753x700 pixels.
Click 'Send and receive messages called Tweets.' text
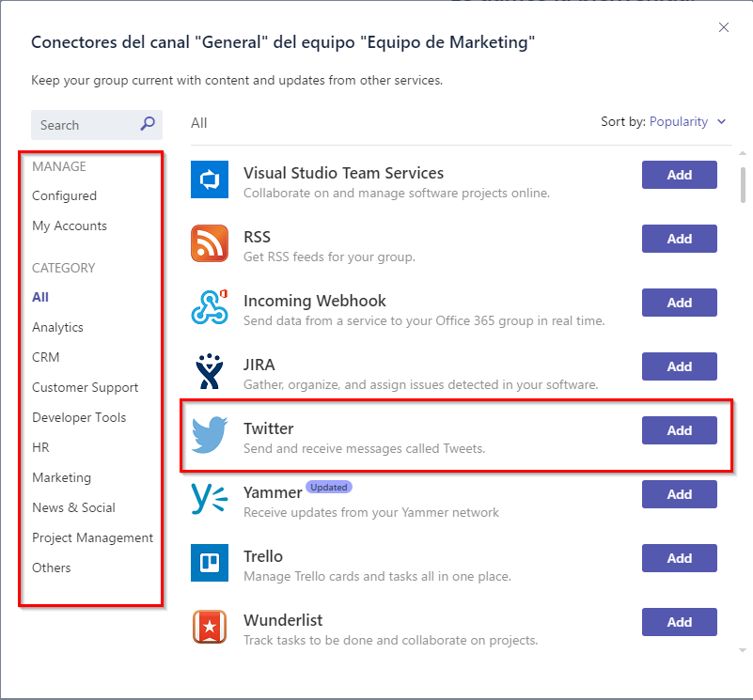(x=365, y=448)
